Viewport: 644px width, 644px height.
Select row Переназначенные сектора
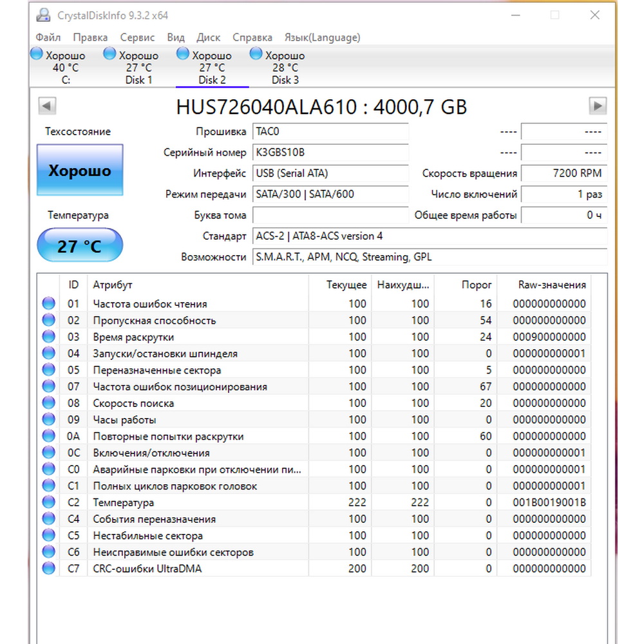[316, 370]
